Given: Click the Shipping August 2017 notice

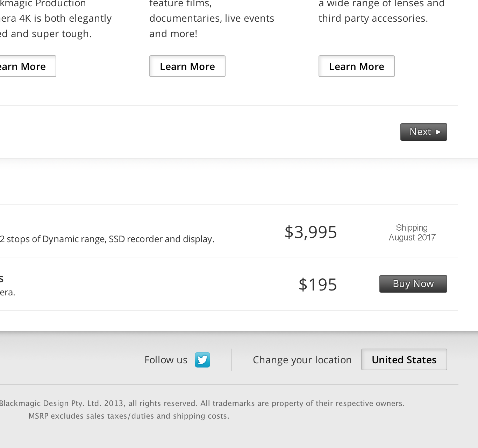Looking at the screenshot, I should (x=412, y=233).
